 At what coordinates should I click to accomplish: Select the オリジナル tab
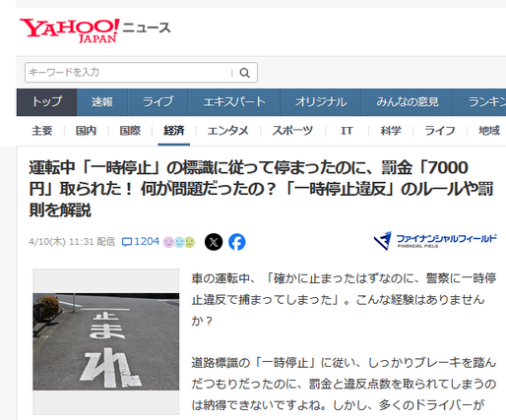point(321,102)
